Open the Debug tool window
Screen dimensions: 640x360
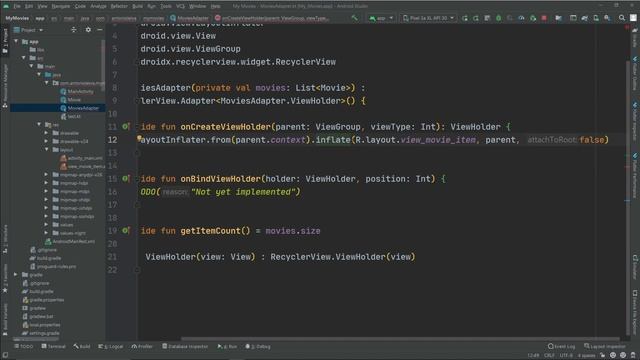[x=258, y=347]
